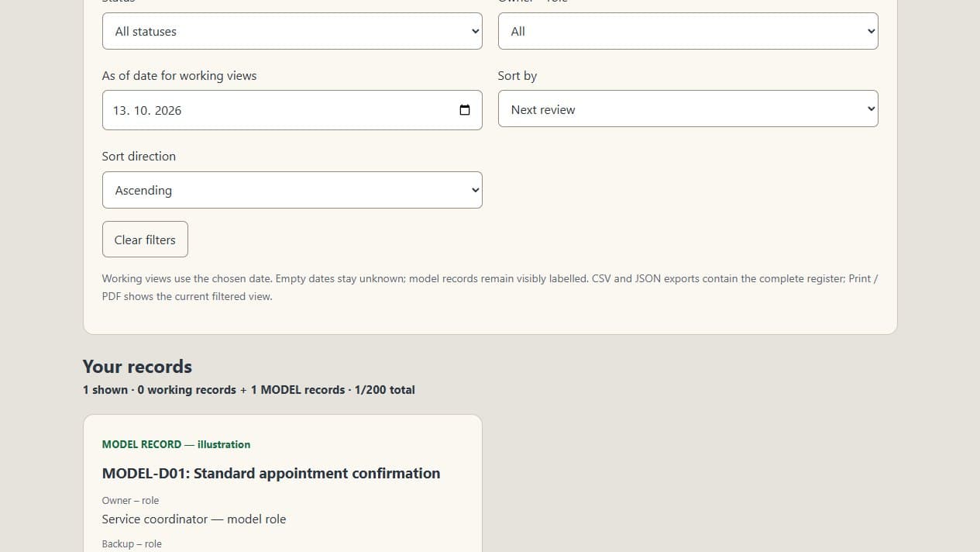The height and width of the screenshot is (552, 980).
Task: Click the Working views help note text
Action: 490,287
